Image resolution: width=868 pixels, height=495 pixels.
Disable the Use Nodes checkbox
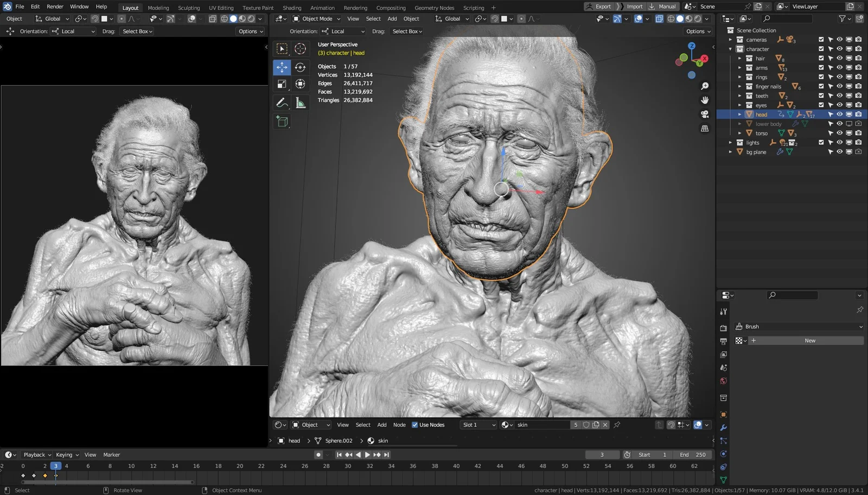pos(415,425)
